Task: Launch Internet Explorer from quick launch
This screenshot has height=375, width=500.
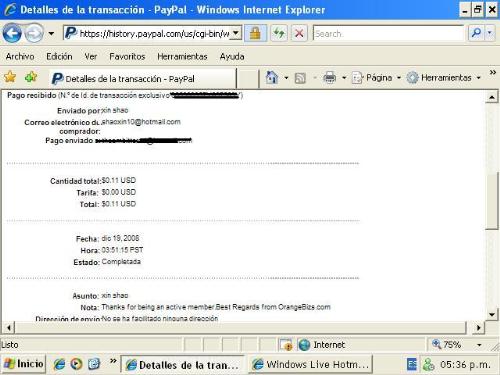Action: (x=59, y=364)
